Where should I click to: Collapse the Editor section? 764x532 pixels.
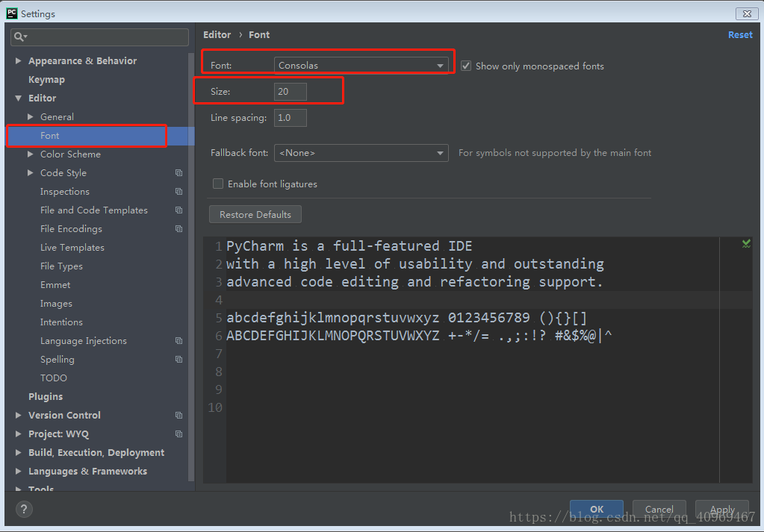[18, 98]
